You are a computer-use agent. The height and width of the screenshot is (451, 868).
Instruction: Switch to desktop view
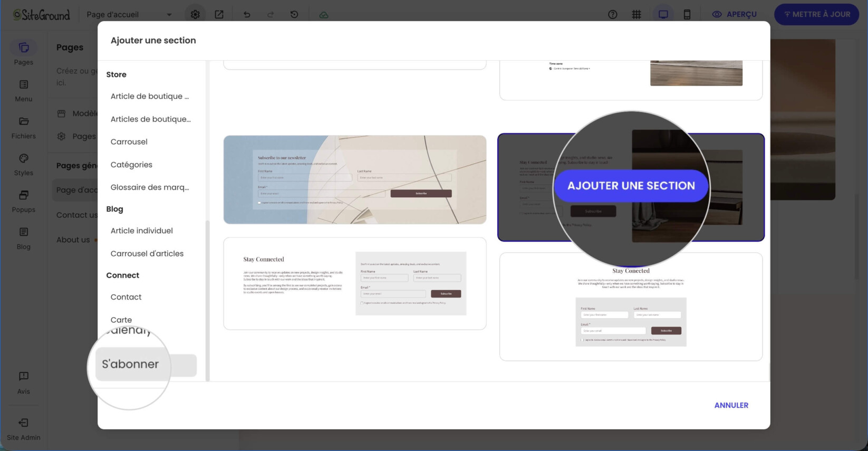coord(663,14)
